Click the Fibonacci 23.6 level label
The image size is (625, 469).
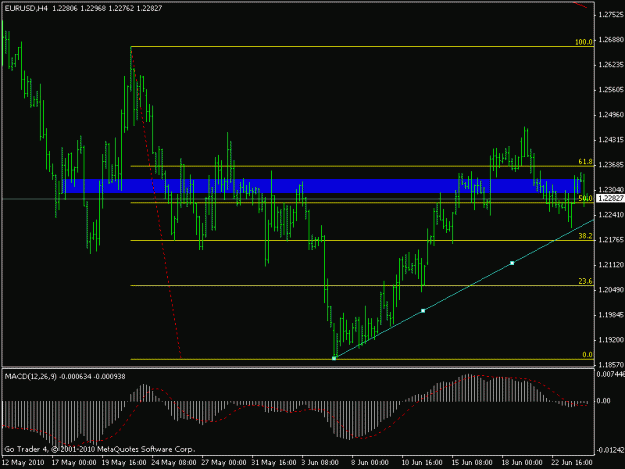click(x=585, y=281)
